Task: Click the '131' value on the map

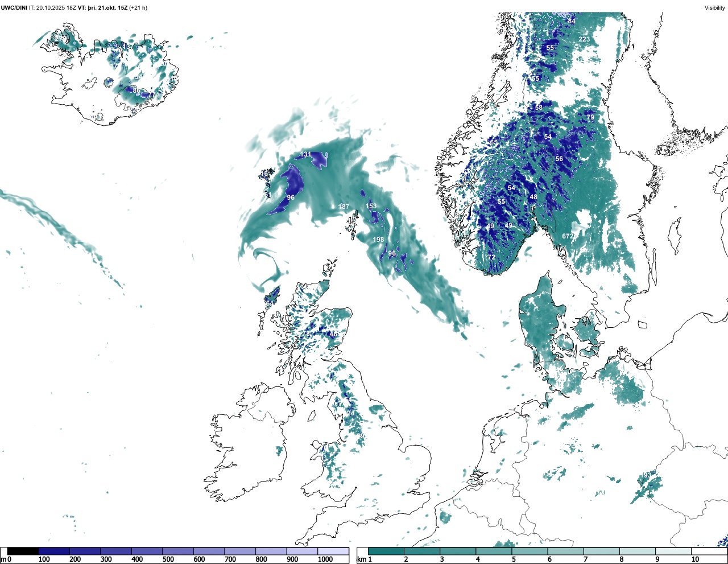Action: [305, 154]
